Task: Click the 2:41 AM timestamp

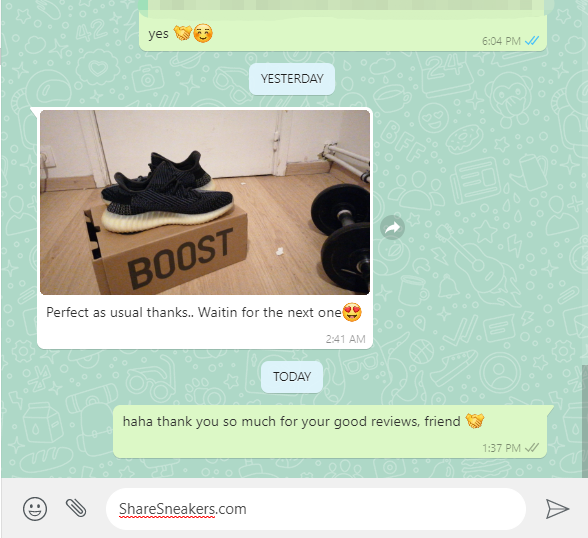Action: click(x=345, y=339)
